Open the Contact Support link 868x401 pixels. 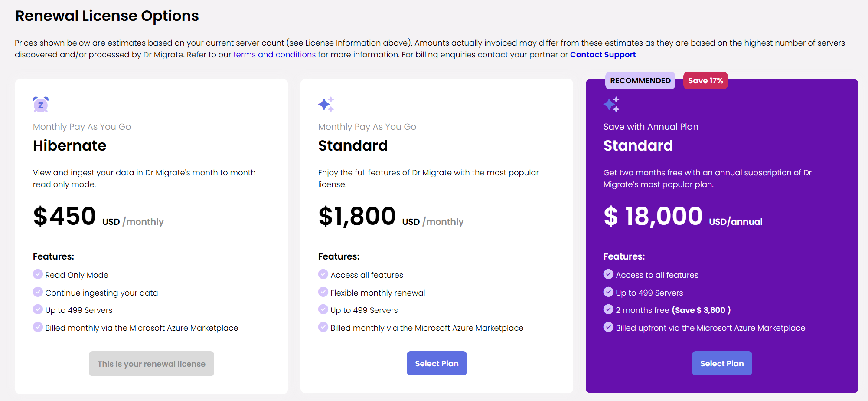click(x=603, y=55)
